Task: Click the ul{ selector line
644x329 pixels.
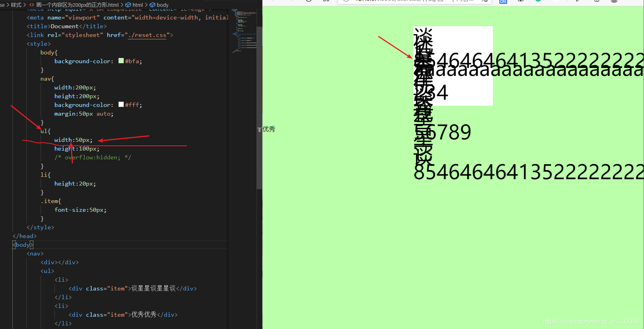Action: [45, 131]
